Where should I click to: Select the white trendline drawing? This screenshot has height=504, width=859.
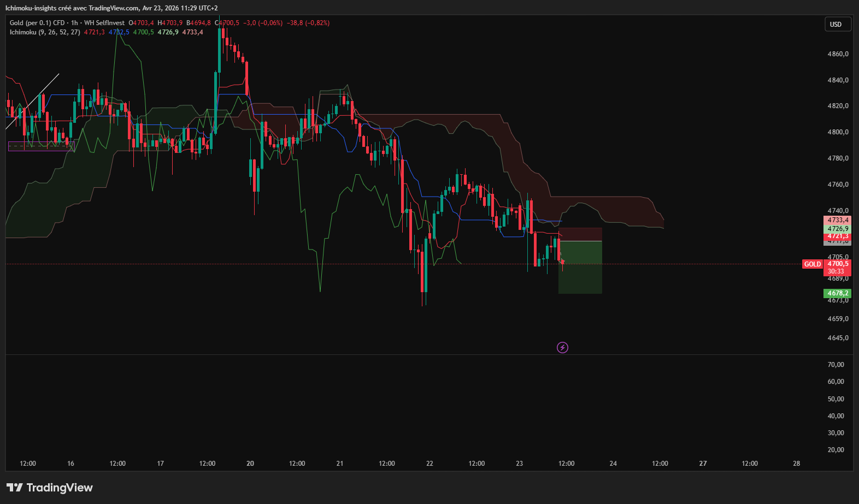32,102
